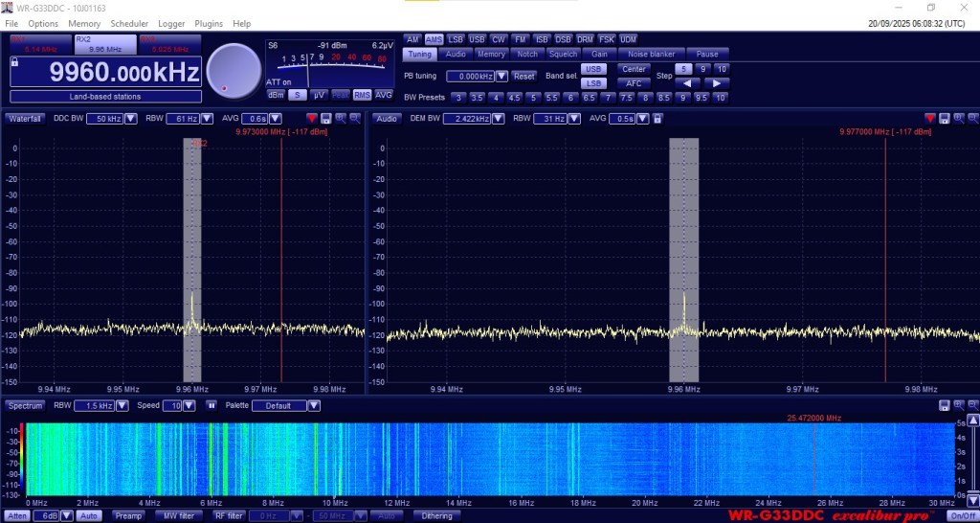This screenshot has width=980, height=523.
Task: Click the red marker icon in DDC panel
Action: [x=312, y=119]
